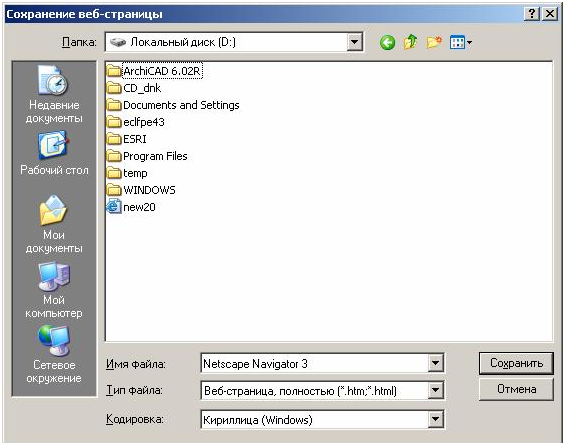Open Мой компьютер location

pyautogui.click(x=54, y=290)
